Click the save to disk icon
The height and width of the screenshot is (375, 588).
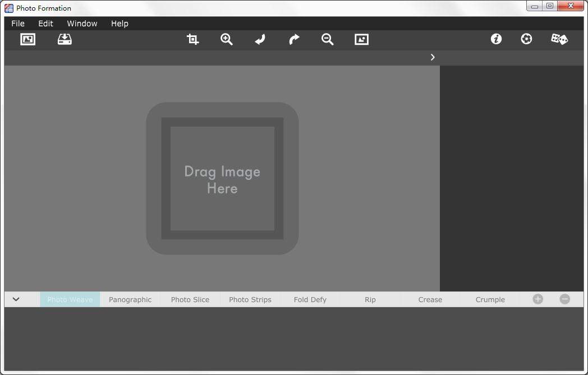click(x=65, y=39)
